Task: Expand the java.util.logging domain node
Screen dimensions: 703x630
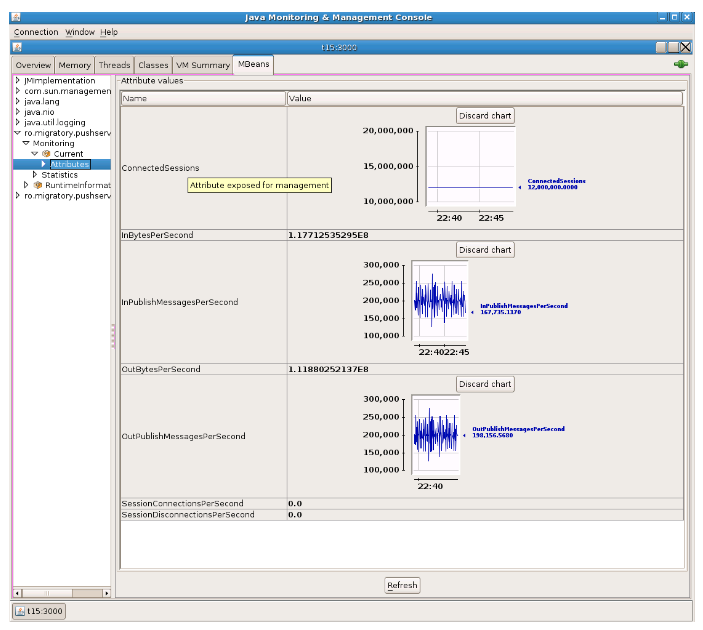Action: tap(18, 123)
